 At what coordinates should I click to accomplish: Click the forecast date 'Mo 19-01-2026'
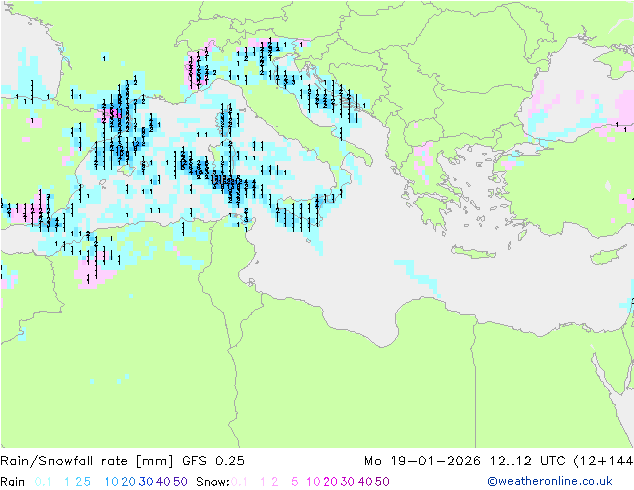[x=422, y=461]
